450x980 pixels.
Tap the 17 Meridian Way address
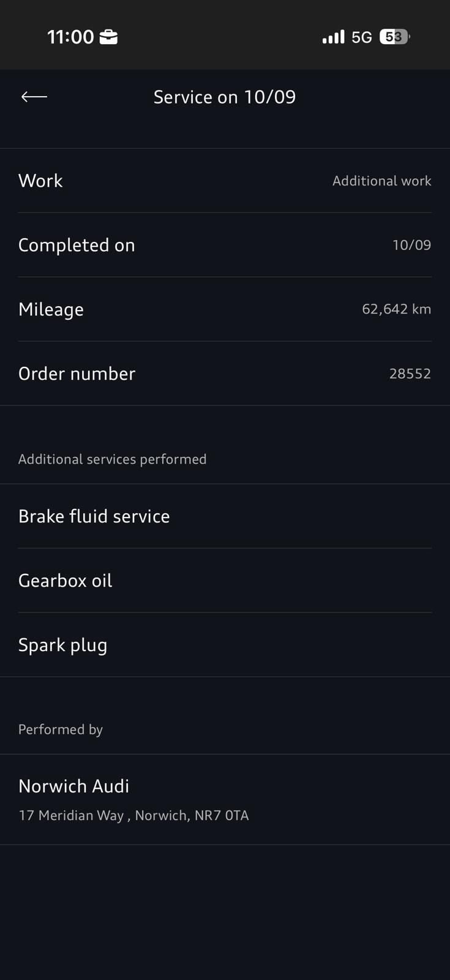(133, 815)
